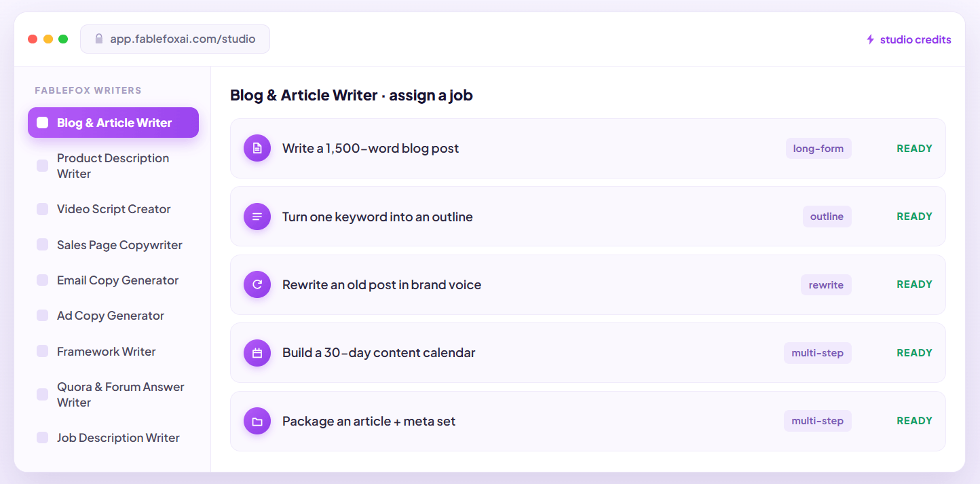Click the calendar icon beside Build a 30-day content calendar
Viewport: 980px width, 484px height.
click(x=257, y=353)
